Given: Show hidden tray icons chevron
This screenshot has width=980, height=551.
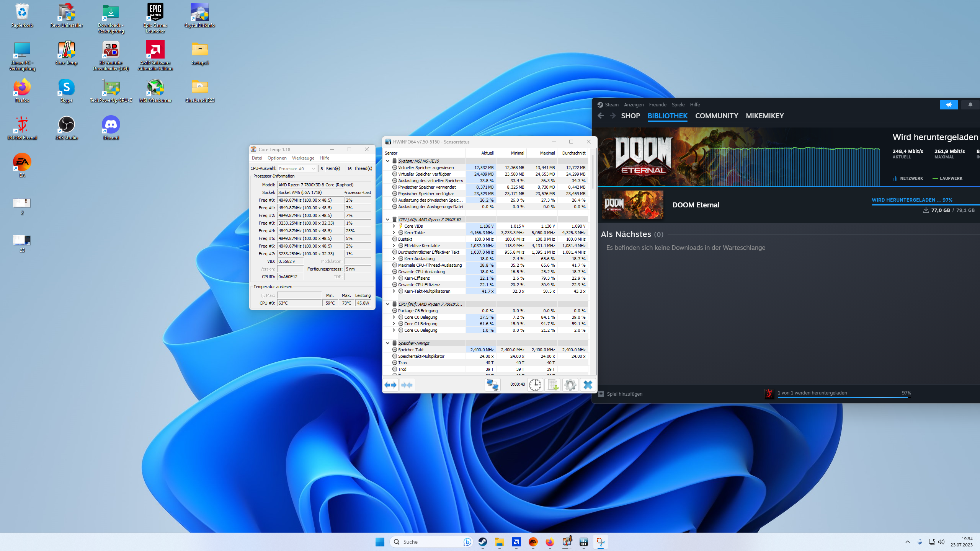Looking at the screenshot, I should pyautogui.click(x=908, y=542).
